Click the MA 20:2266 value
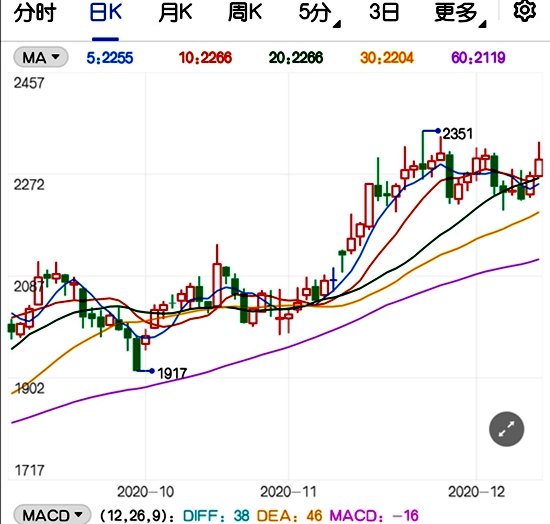This screenshot has width=550, height=524. [x=296, y=58]
